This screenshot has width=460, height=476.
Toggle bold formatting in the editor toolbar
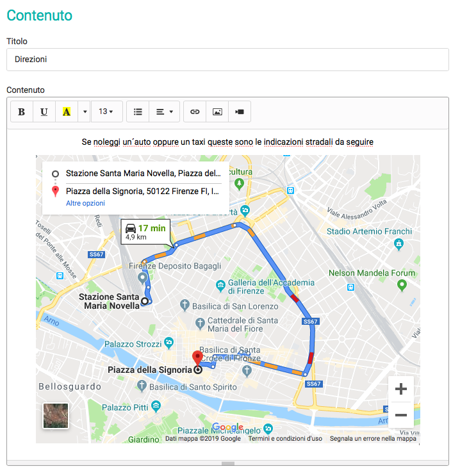pos(22,111)
